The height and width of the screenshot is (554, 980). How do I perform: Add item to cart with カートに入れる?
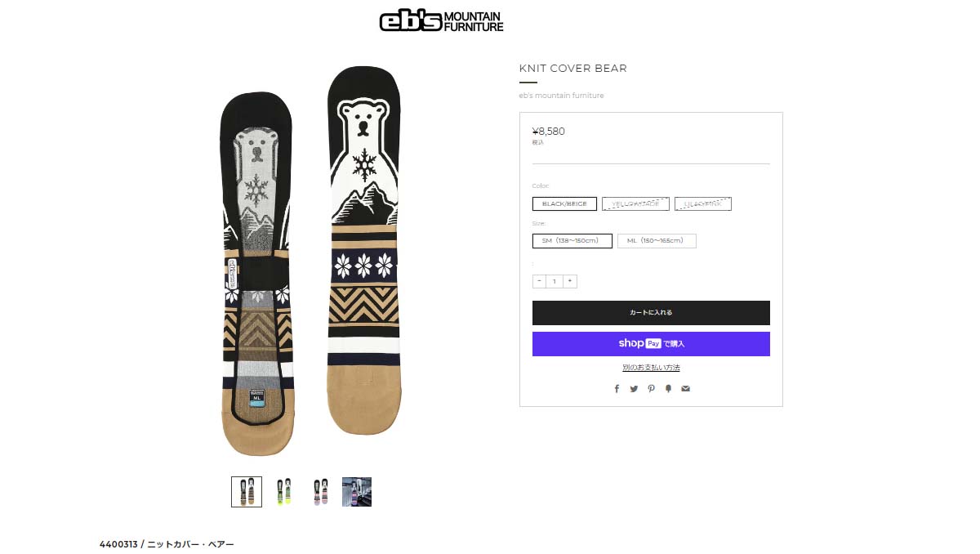tap(651, 313)
